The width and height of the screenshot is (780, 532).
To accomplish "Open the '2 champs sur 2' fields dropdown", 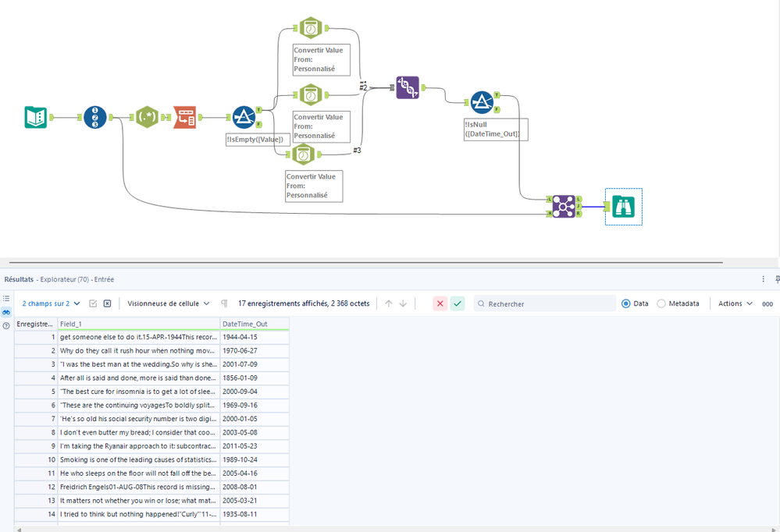I will point(52,303).
